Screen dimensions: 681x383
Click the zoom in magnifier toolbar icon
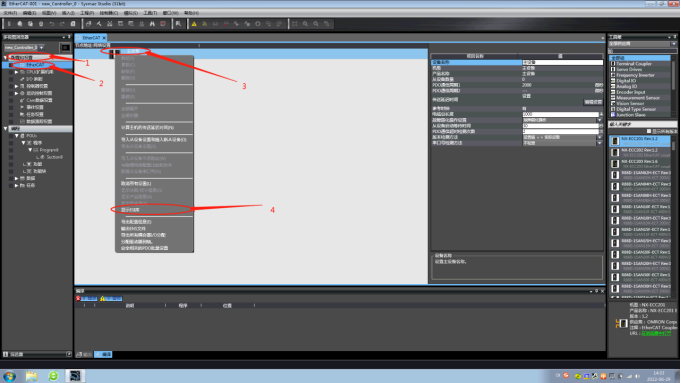(305, 24)
